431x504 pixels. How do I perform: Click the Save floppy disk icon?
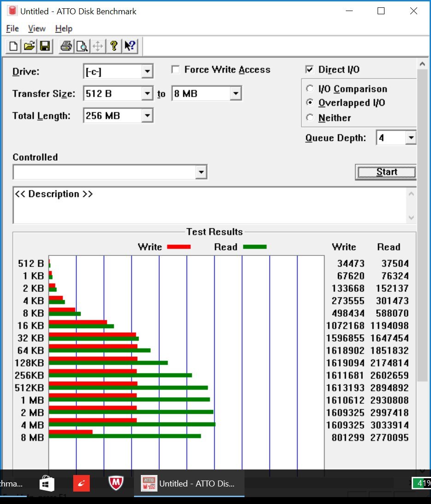(45, 46)
